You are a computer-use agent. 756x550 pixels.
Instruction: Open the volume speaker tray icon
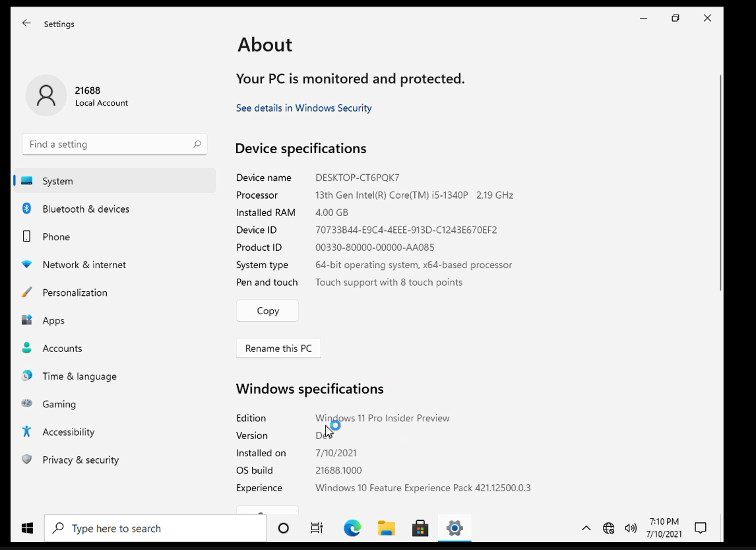[x=631, y=528]
